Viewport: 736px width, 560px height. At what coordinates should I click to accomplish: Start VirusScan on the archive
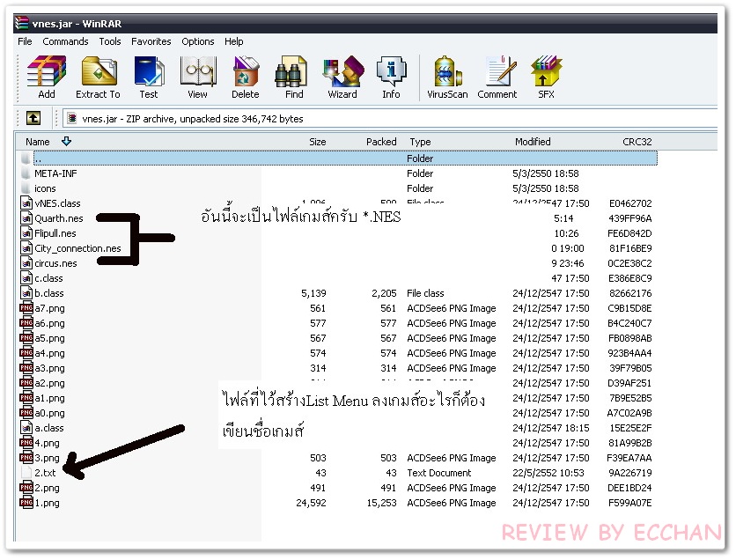(x=447, y=77)
